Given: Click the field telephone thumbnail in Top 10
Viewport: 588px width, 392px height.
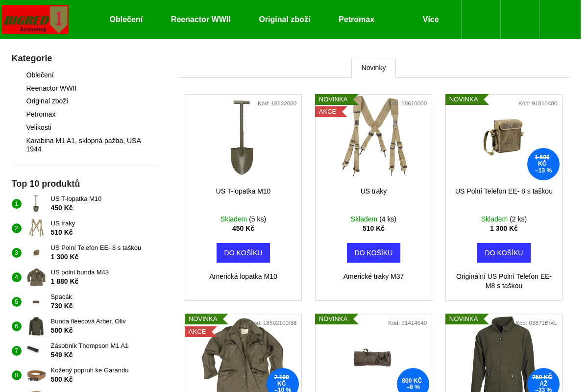Looking at the screenshot, I should pos(36,252).
